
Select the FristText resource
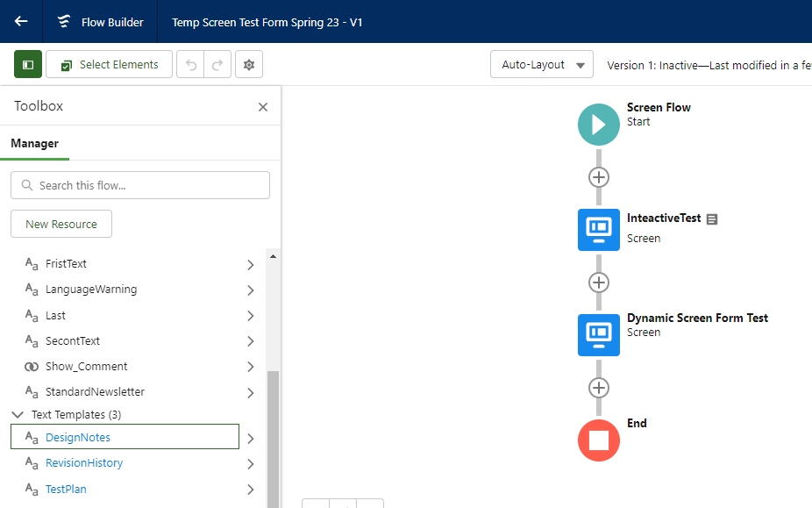point(66,264)
